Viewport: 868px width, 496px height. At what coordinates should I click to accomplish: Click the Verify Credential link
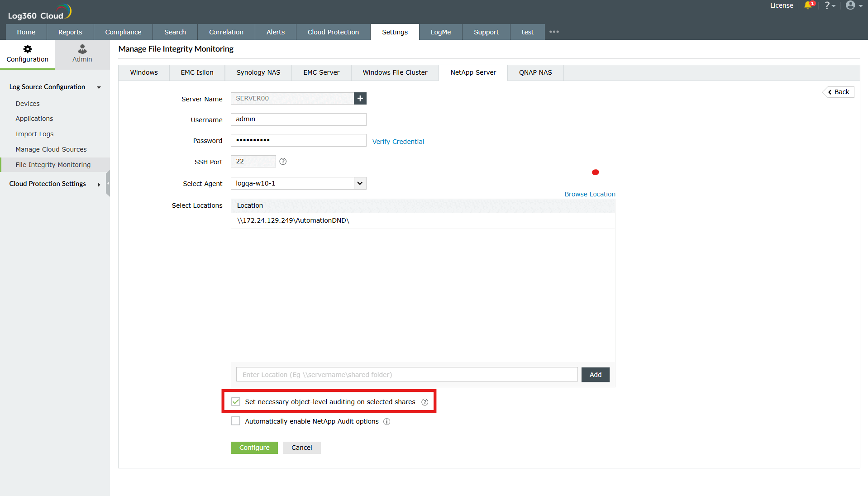(398, 141)
